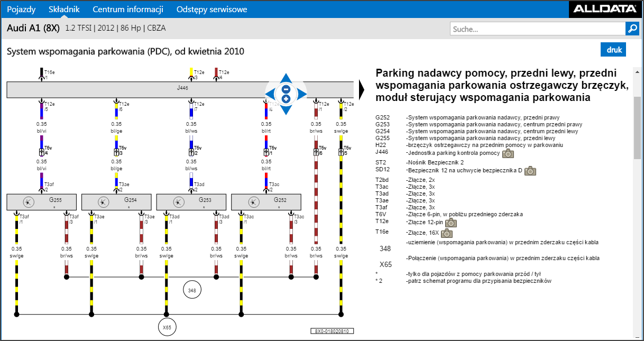Screen dimensions: 644x341
Task: Click legend row G253
Action: tap(479, 124)
